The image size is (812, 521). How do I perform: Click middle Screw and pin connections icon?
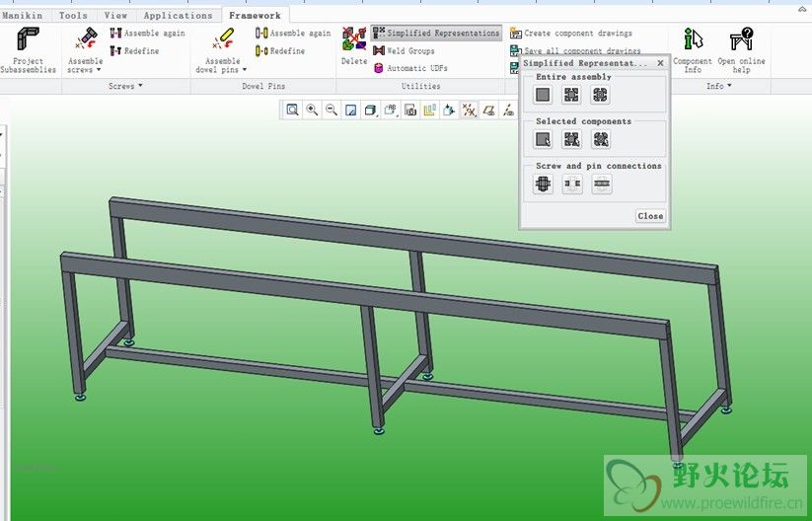click(572, 184)
